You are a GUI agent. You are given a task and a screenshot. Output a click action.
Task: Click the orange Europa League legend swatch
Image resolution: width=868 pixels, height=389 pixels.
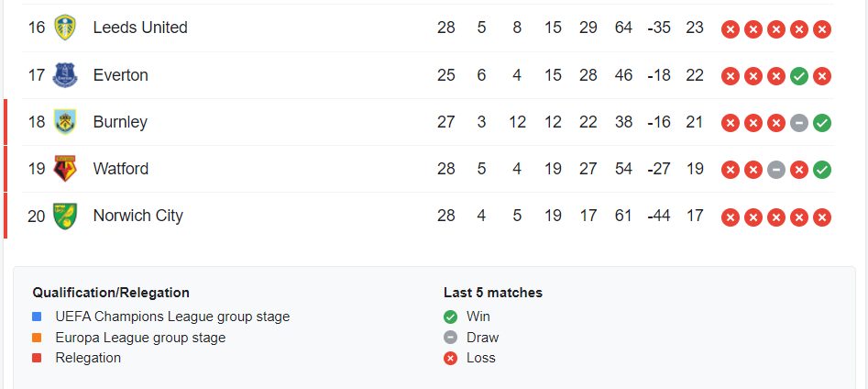tap(37, 338)
